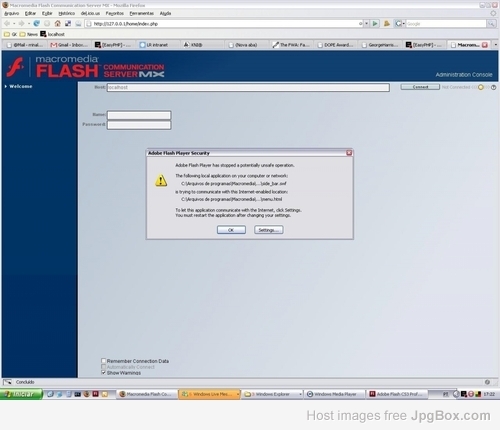Image resolution: width=500 pixels, height=430 pixels.
Task: Open the Histórico menu
Action: (67, 13)
